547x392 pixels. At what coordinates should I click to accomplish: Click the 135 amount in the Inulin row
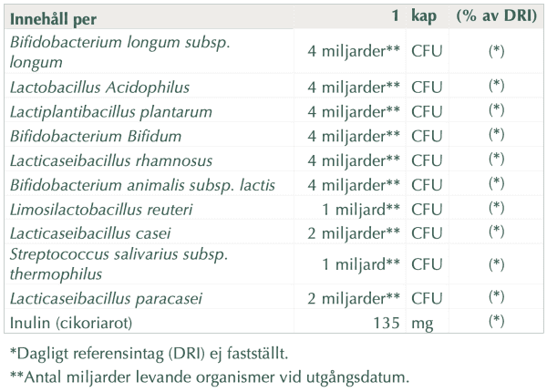[387, 322]
